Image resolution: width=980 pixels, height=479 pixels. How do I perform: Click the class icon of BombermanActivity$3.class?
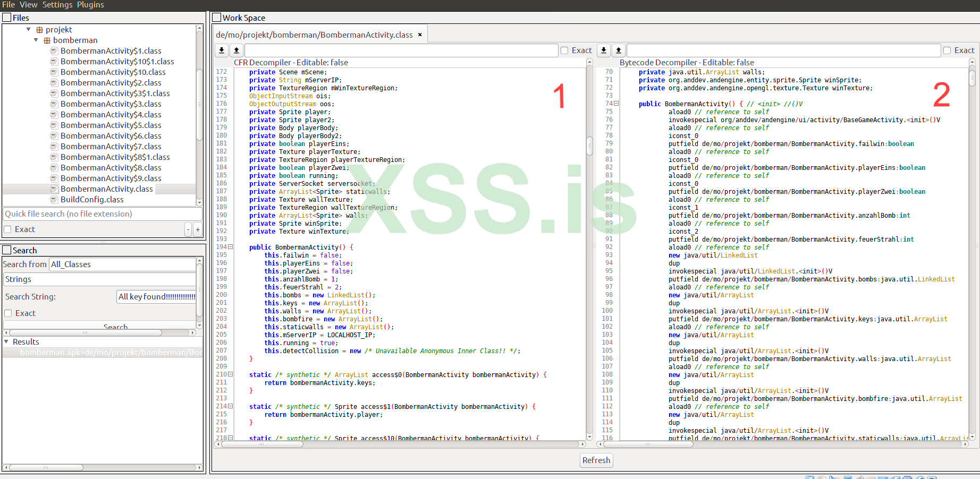click(54, 104)
